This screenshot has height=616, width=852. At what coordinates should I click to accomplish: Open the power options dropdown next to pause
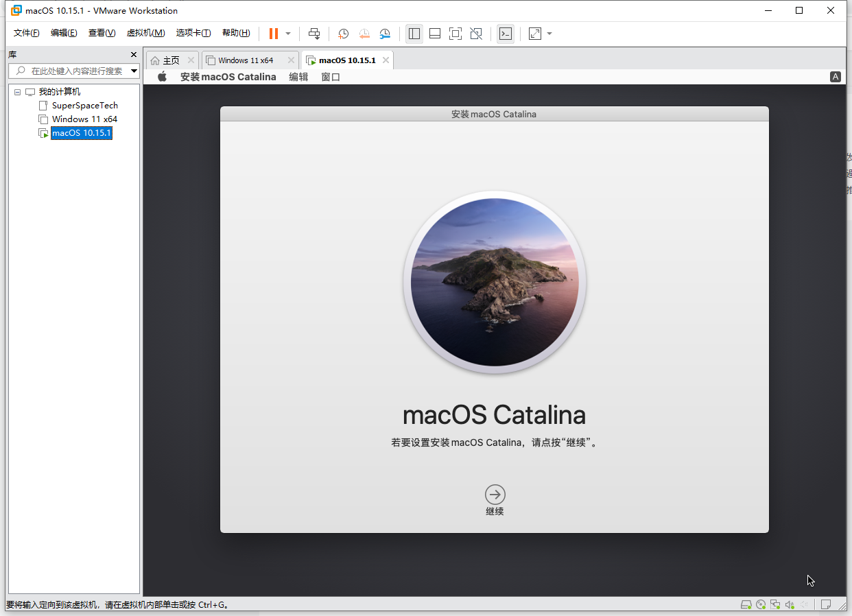(x=288, y=34)
